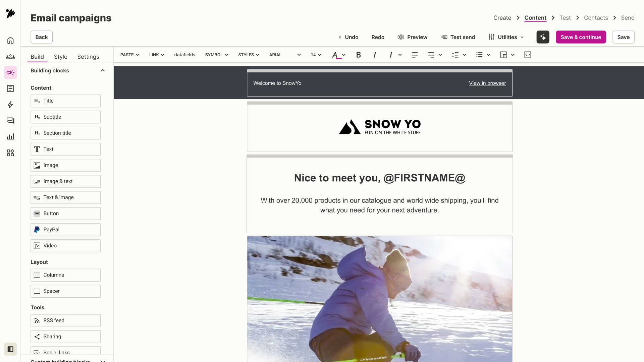Open the LINK dropdown

point(157,55)
